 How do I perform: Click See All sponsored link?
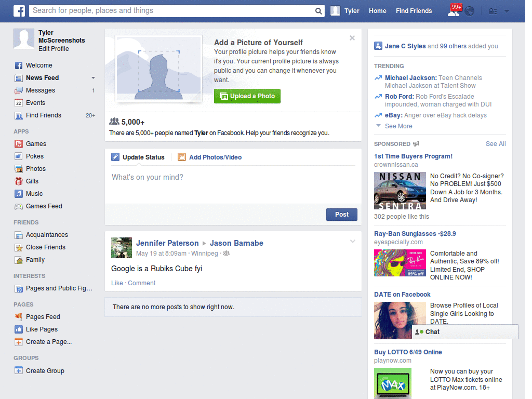[496, 144]
